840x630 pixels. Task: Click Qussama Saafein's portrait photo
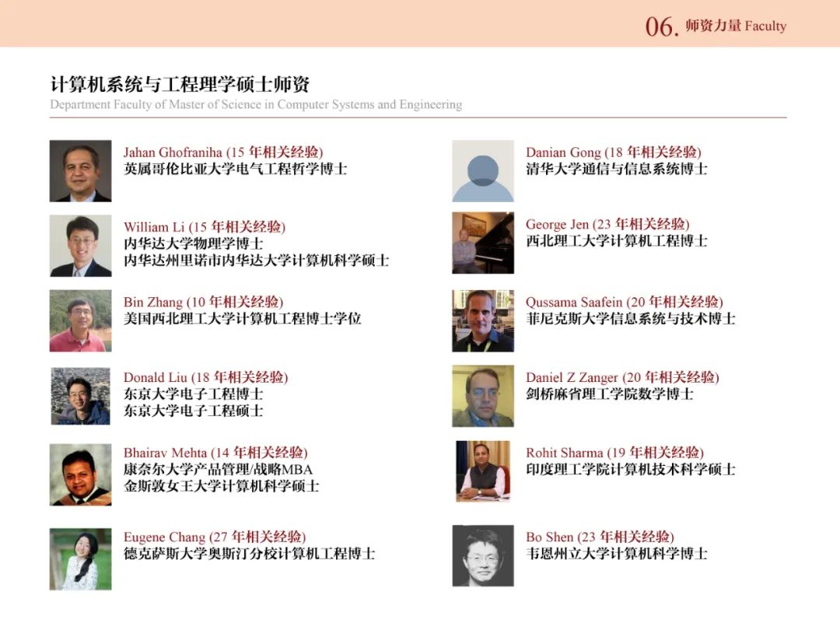pyautogui.click(x=483, y=321)
